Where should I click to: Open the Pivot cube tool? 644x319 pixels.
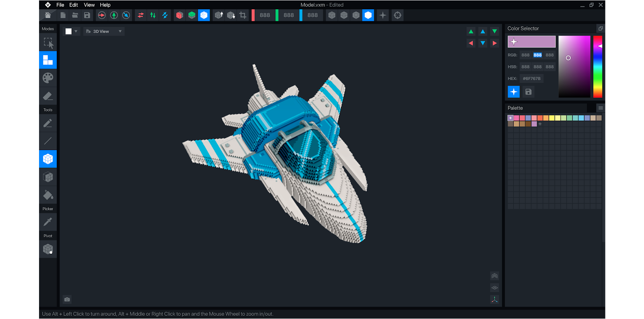48,249
